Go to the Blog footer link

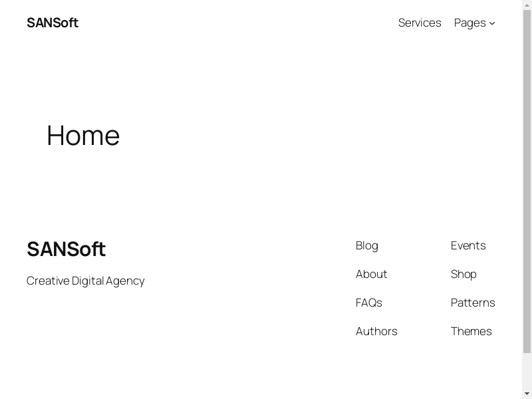pyautogui.click(x=366, y=245)
